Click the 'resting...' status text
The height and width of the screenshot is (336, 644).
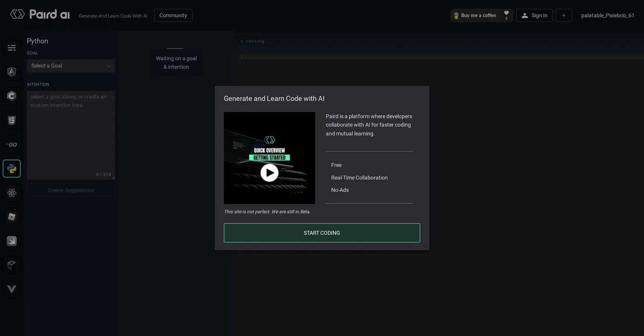click(x=258, y=41)
